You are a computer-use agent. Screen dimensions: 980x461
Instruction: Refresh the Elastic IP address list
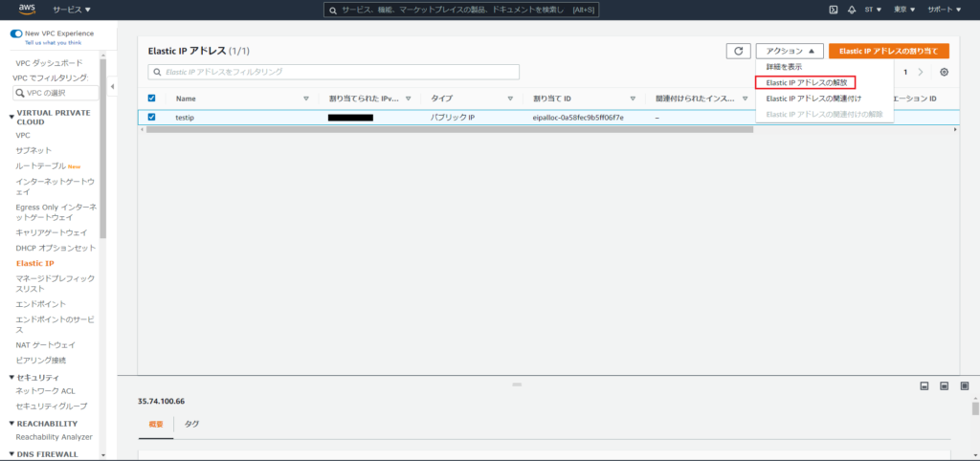click(737, 51)
